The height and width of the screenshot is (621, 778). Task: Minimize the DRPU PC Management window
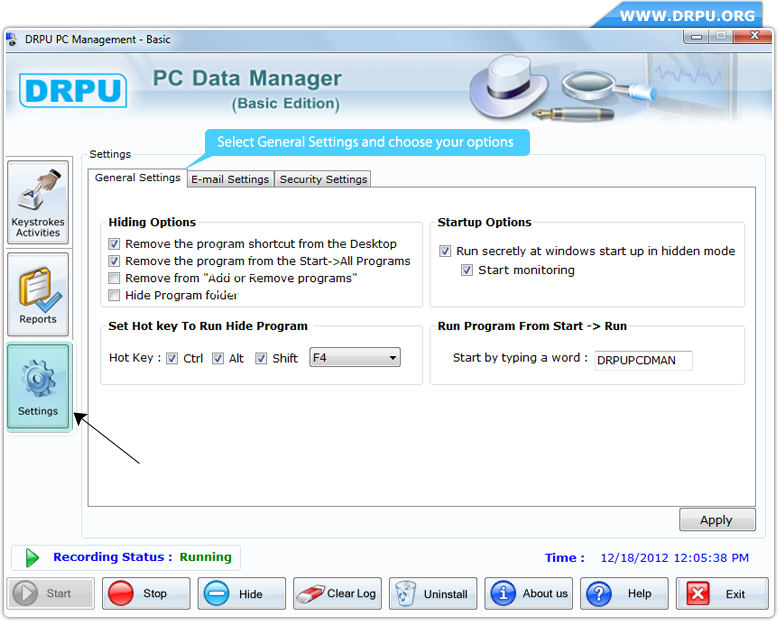tap(696, 36)
